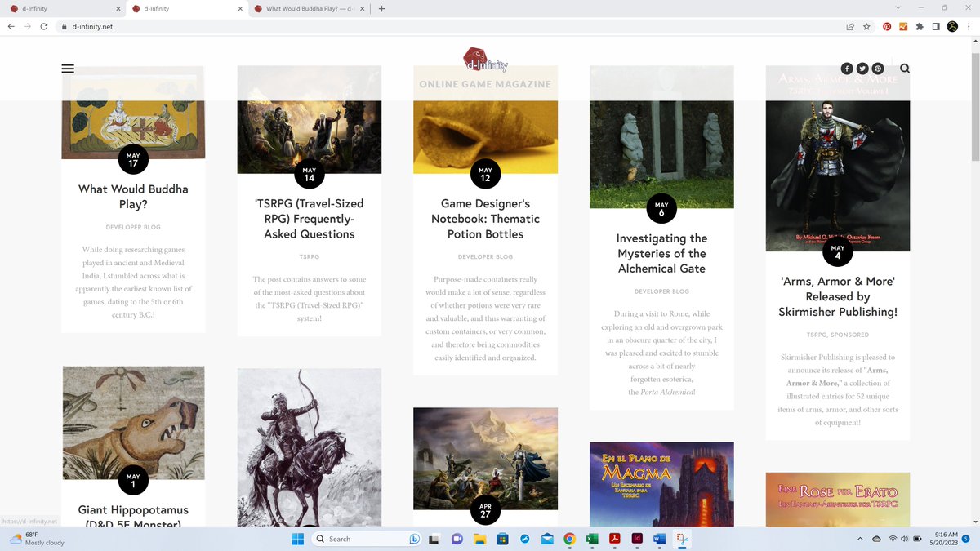980x551 pixels.
Task: Click the taskbar Search box
Action: (x=367, y=539)
